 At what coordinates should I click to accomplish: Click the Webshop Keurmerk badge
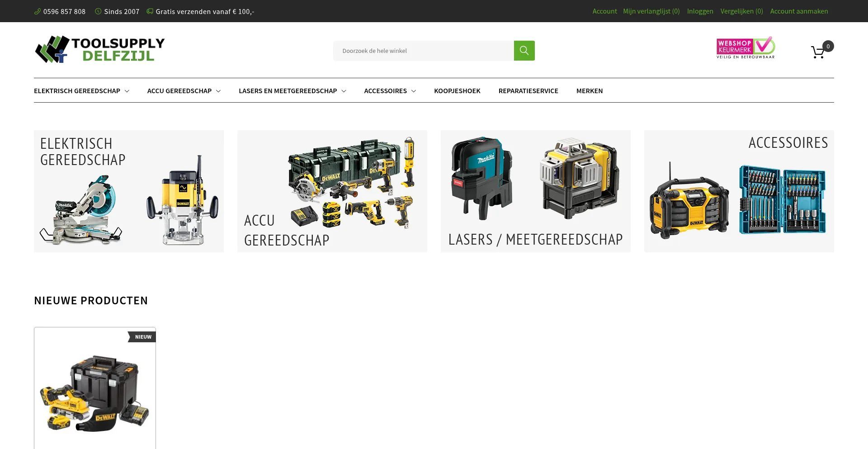(x=745, y=48)
